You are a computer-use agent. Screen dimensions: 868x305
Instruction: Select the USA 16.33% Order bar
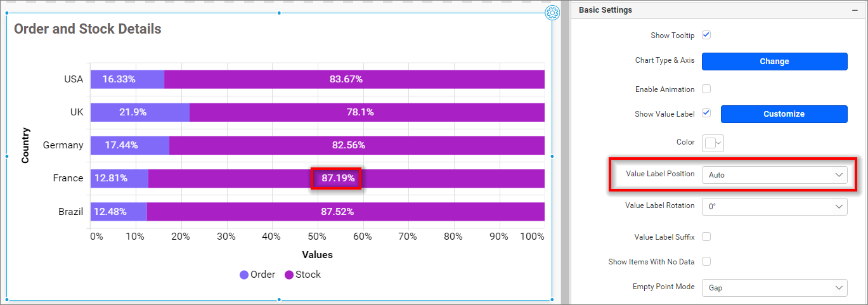pyautogui.click(x=127, y=79)
